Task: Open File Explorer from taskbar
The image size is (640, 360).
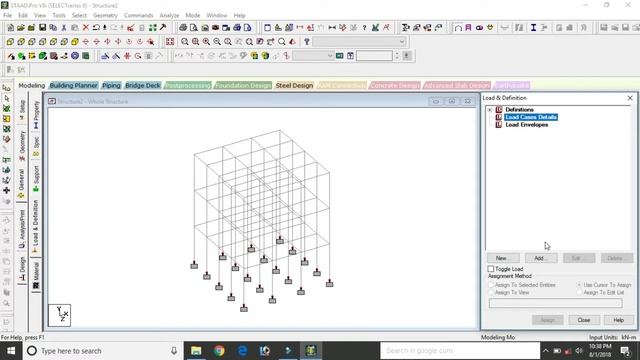Action: tap(196, 351)
